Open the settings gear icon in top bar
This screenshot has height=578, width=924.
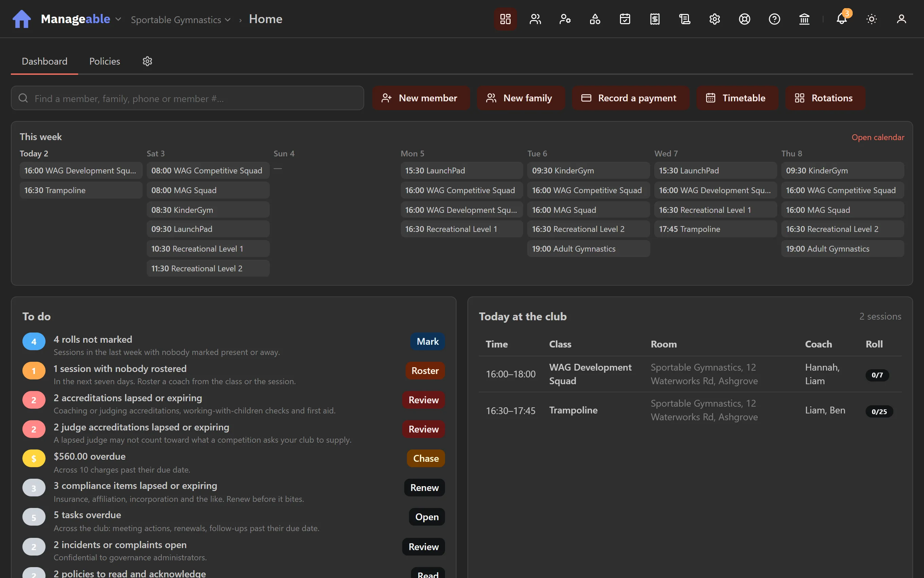(x=714, y=19)
